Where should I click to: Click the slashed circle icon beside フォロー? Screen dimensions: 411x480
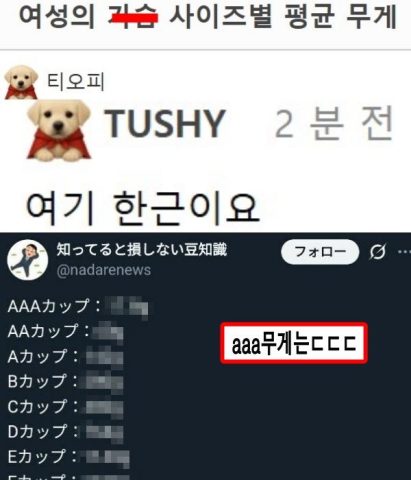378,252
